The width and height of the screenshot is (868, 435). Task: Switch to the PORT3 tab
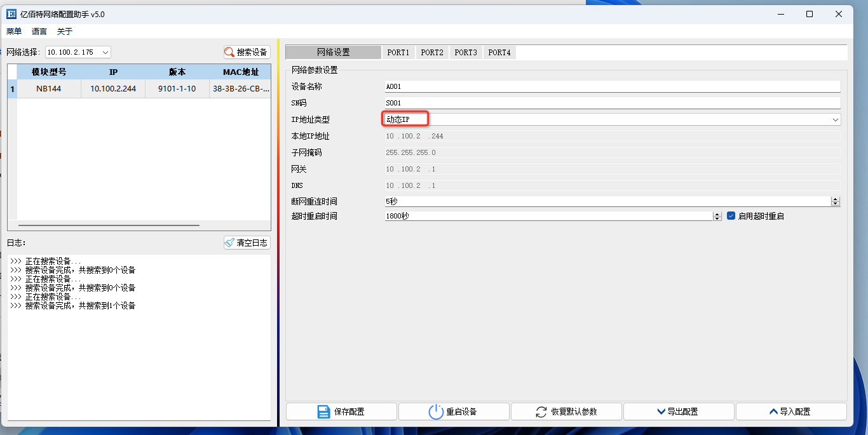pyautogui.click(x=466, y=52)
